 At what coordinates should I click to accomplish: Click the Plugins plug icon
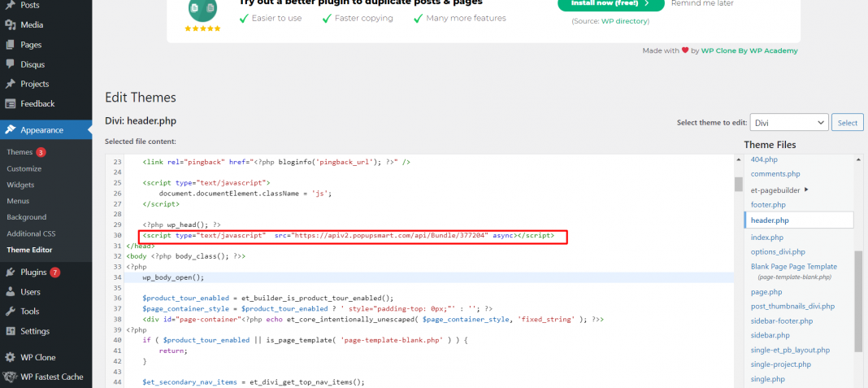pyautogui.click(x=10, y=272)
